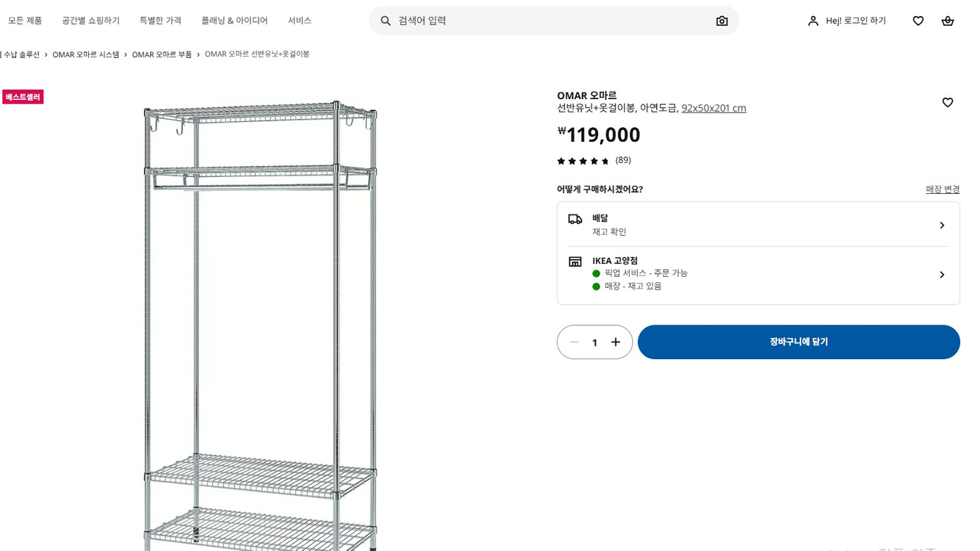Open the 플래닝 & 아이디어 menu
The height and width of the screenshot is (551, 980).
(x=234, y=21)
